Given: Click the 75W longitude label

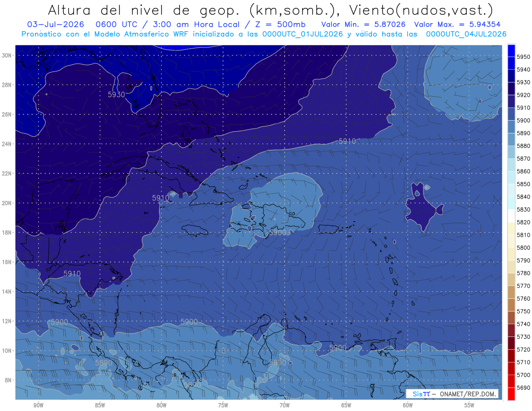Looking at the screenshot, I should point(223,405).
